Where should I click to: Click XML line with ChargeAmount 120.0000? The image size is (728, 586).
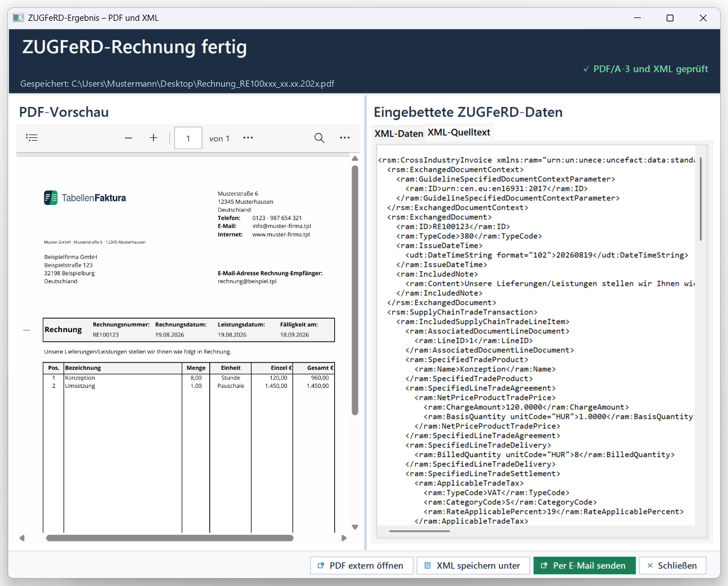526,408
